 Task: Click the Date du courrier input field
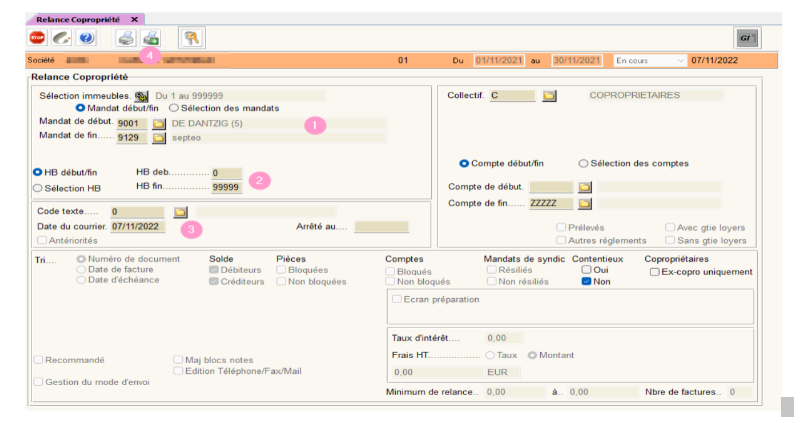click(x=137, y=227)
